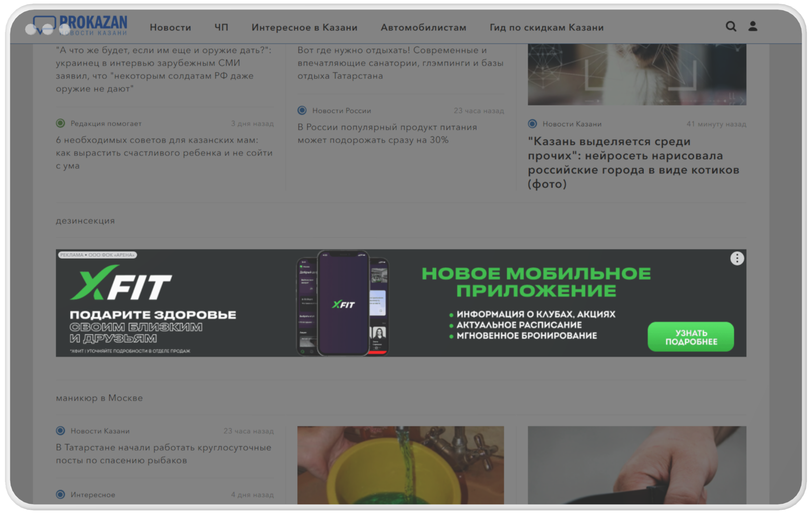The width and height of the screenshot is (812, 514).
Task: Click the '41 минуту назад' timestamp
Action: (716, 124)
